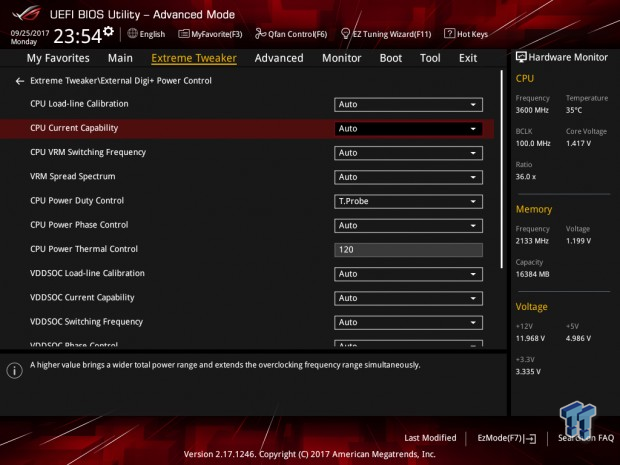
Task: Open Qfan Control(F6)
Action: [291, 34]
